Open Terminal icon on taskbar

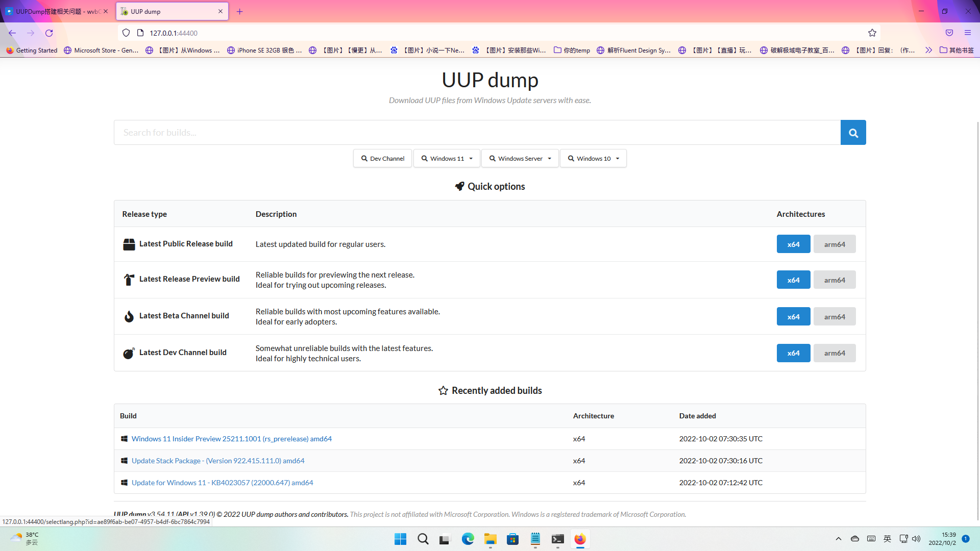tap(558, 539)
